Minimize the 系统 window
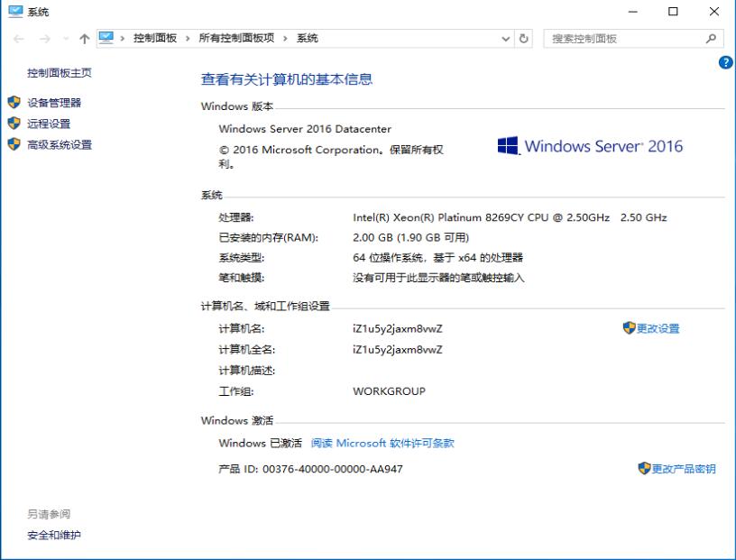This screenshot has width=736, height=560. (x=633, y=12)
